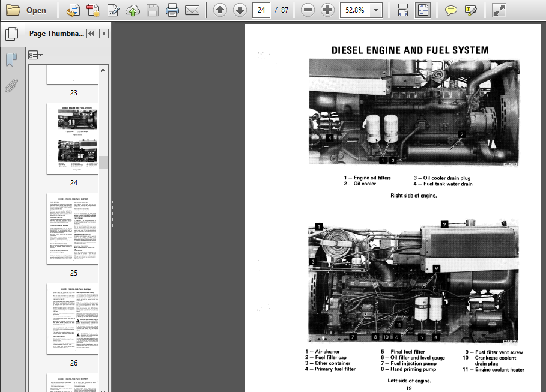Click thumbnail scrollbar up arrow

[x=103, y=70]
